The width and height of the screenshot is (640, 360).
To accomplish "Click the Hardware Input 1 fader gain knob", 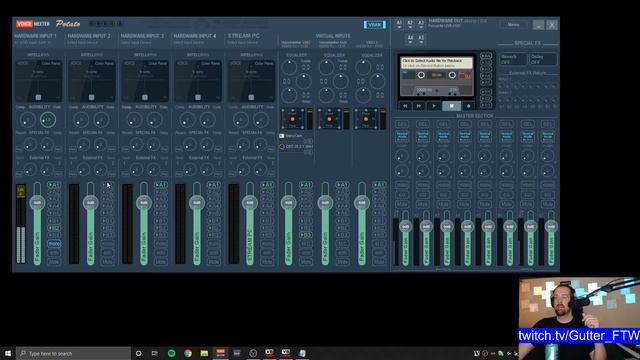I will coord(37,202).
